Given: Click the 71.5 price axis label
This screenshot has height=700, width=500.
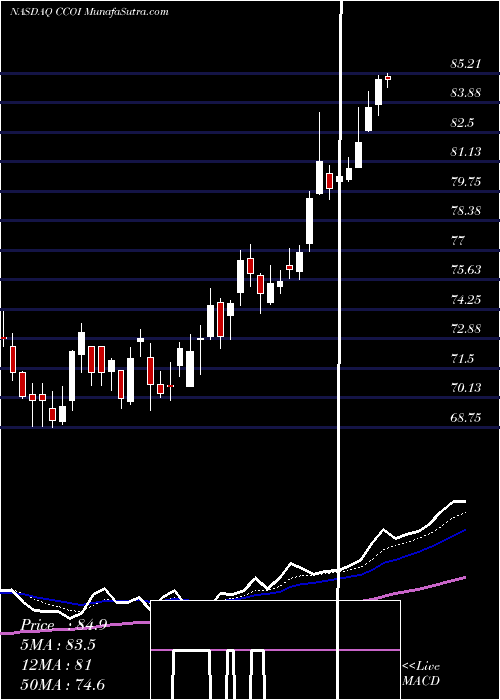Looking at the screenshot, I should (462, 359).
